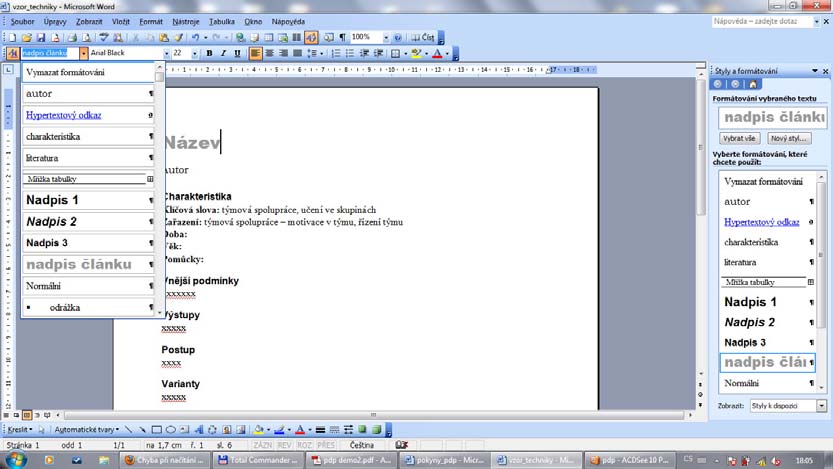The height and width of the screenshot is (469, 833).
Task: Toggle Underline formatting
Action: tap(237, 53)
